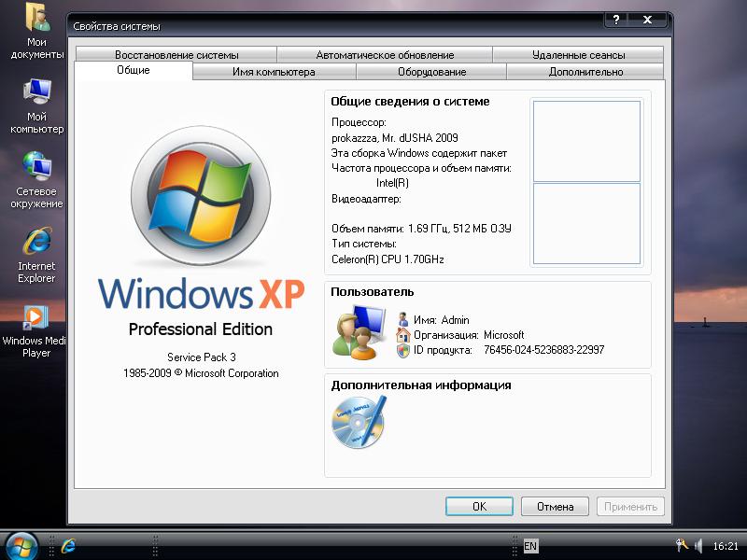Open the Мои документы desktop icon
The height and width of the screenshot is (560, 747).
(x=36, y=31)
